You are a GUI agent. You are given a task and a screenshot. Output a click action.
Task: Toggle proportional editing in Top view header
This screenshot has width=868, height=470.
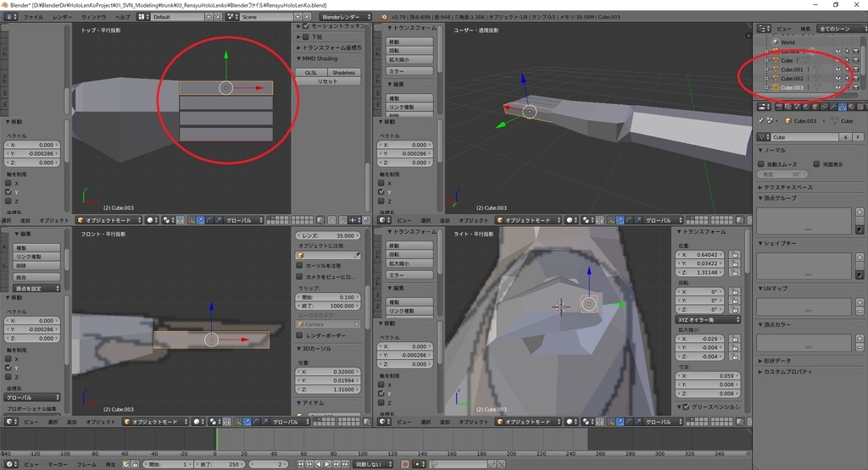click(332, 220)
